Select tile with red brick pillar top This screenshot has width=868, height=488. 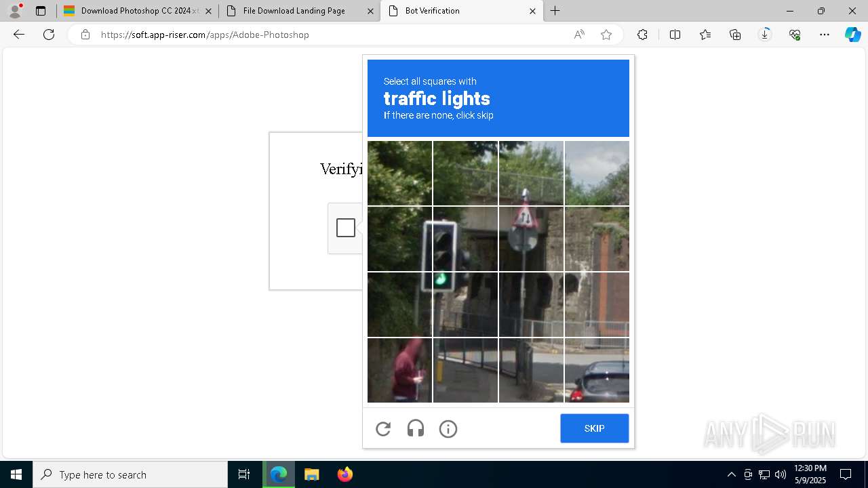pyautogui.click(x=597, y=239)
